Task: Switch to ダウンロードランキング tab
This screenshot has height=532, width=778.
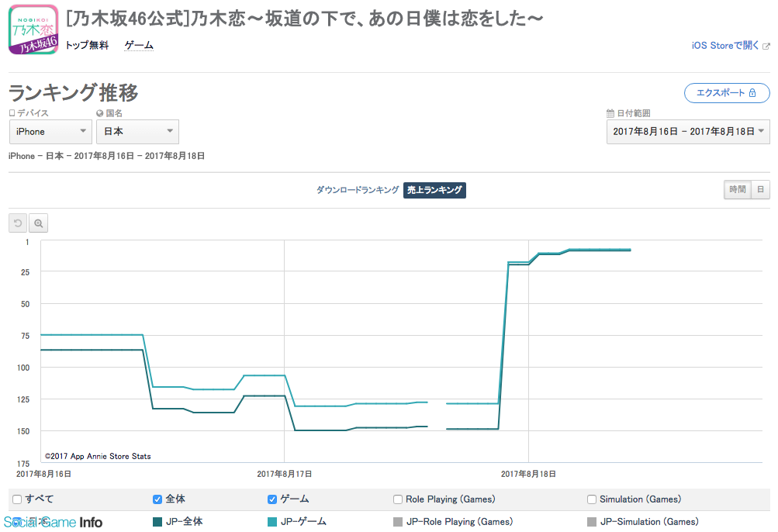Action: [x=358, y=190]
